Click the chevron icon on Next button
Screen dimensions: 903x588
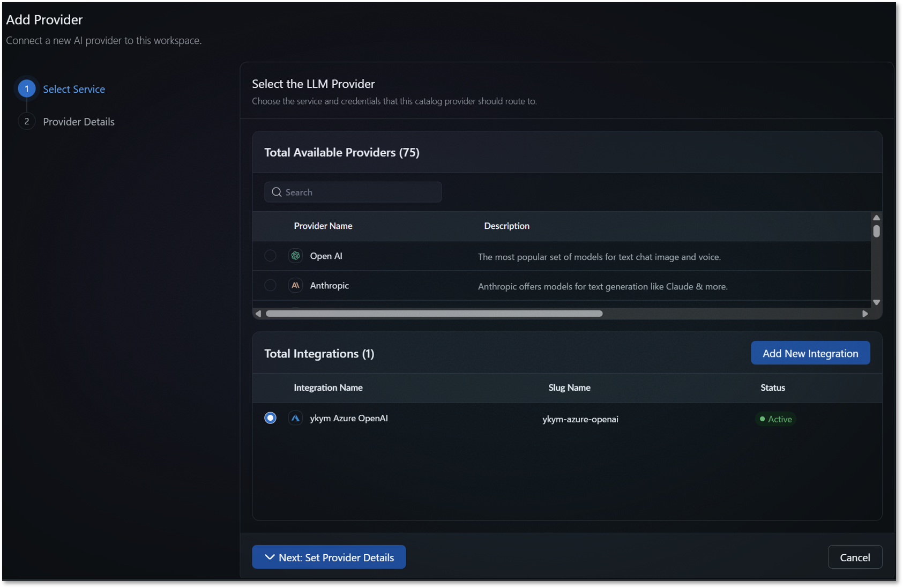(x=270, y=557)
